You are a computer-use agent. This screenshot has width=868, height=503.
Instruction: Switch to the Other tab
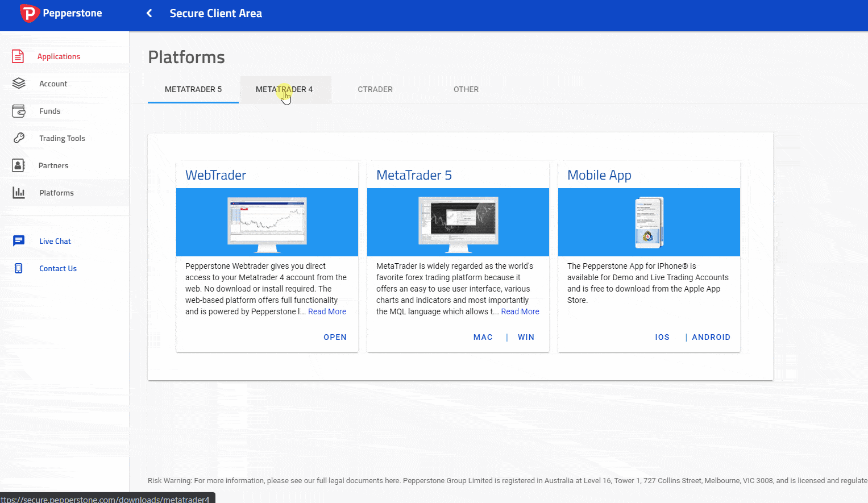(466, 89)
